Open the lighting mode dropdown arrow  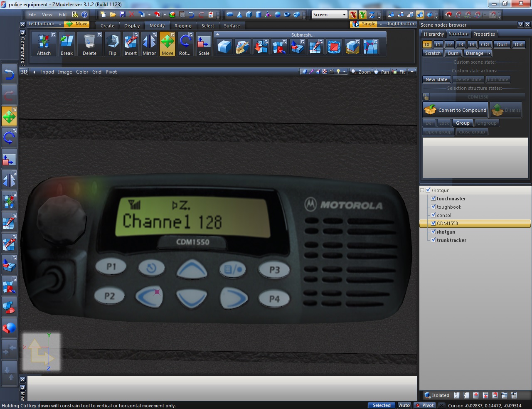pyautogui.click(x=344, y=72)
